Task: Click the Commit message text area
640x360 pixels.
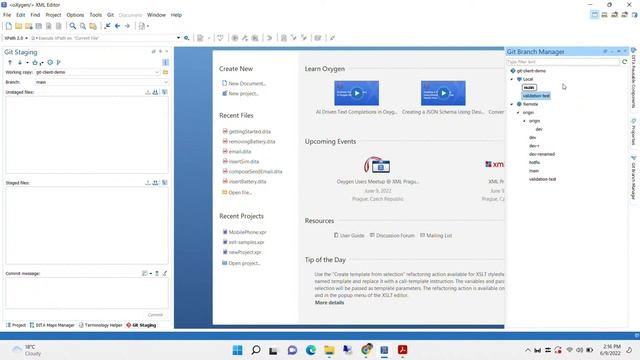Action: [x=87, y=293]
